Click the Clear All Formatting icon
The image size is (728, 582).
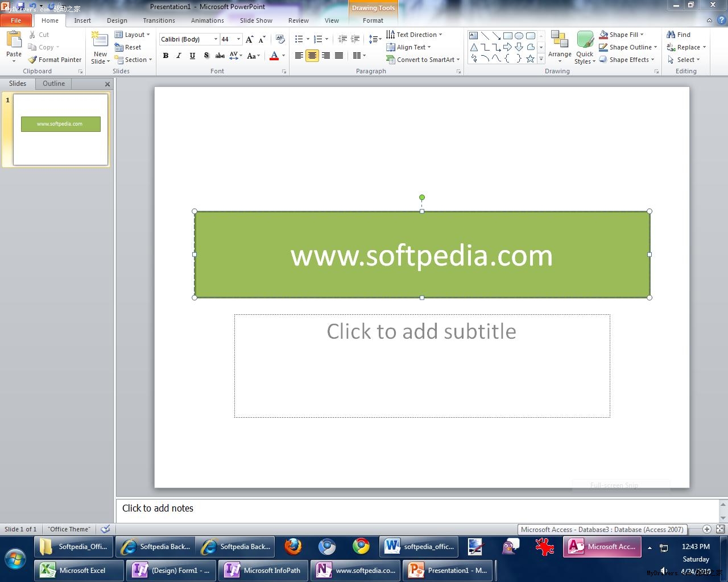[x=280, y=39]
